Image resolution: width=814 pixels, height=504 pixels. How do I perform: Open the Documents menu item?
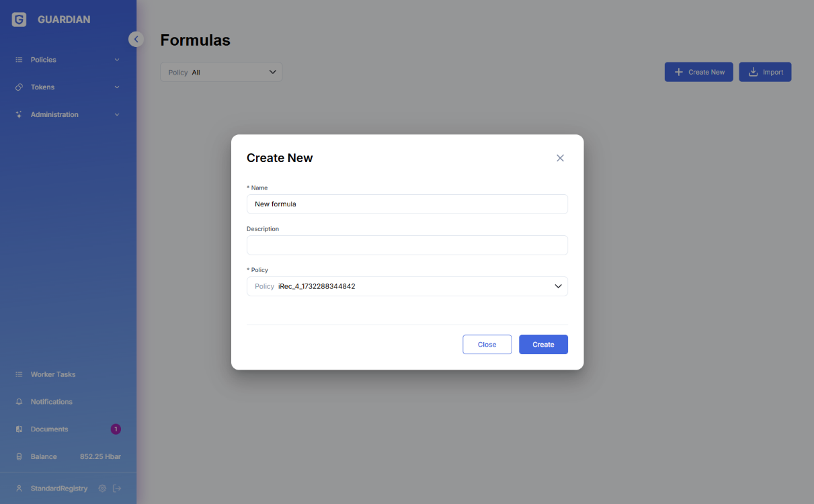pyautogui.click(x=49, y=429)
